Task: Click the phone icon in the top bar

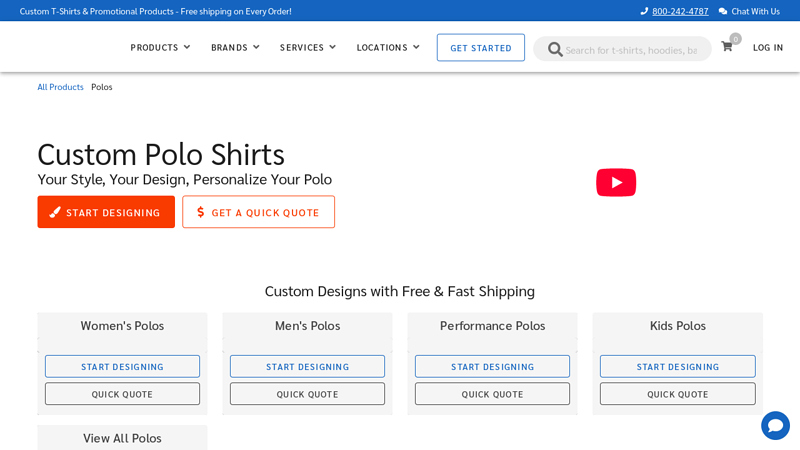Action: tap(644, 11)
